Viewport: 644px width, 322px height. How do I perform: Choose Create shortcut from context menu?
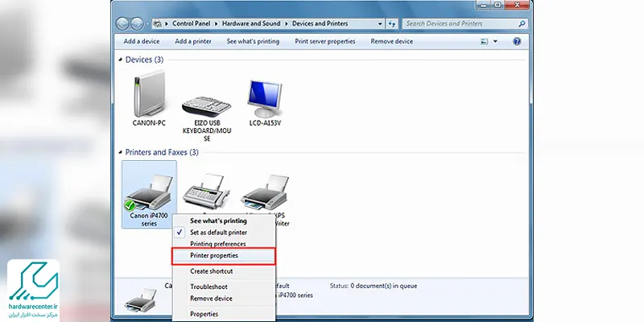tap(224, 271)
